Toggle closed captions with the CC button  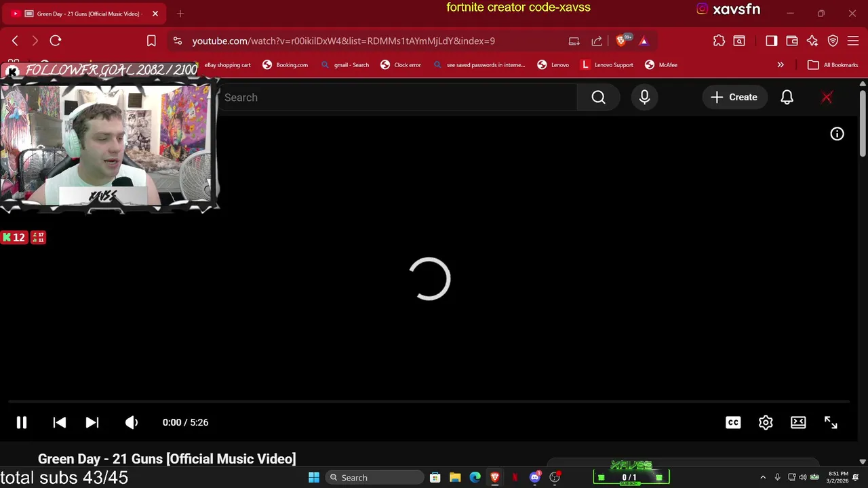coord(733,422)
